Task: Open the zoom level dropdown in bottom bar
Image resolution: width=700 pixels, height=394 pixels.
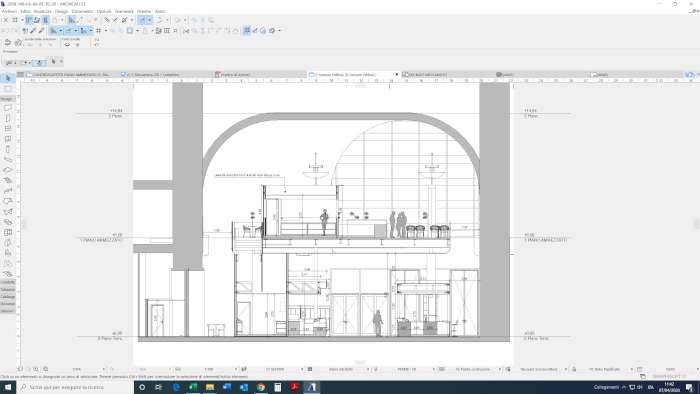Action: coord(104,369)
